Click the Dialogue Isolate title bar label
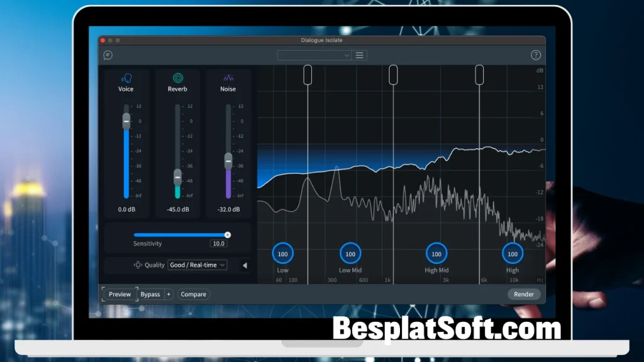Viewport: 644px width, 362px height. click(x=321, y=40)
